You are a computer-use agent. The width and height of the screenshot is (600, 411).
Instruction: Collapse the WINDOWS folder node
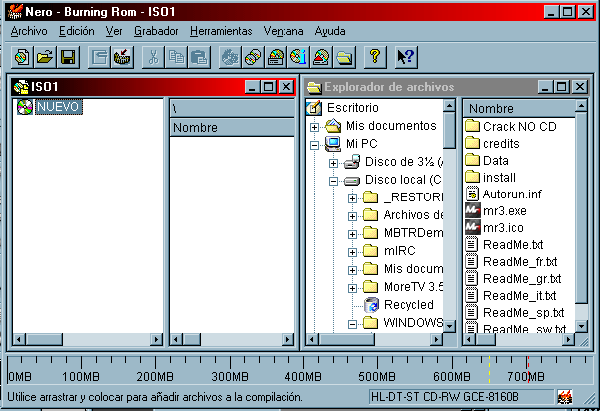pyautogui.click(x=352, y=324)
